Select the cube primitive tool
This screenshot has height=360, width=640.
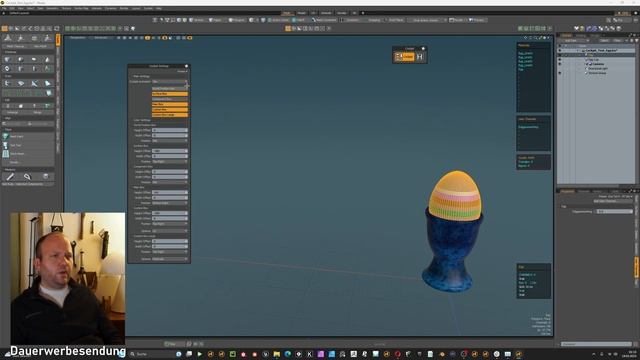click(x=7, y=60)
